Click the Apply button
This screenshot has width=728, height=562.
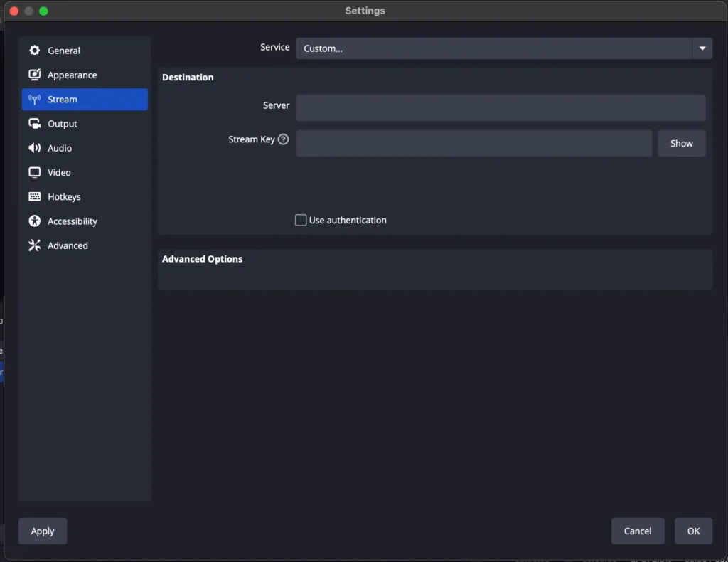(x=43, y=531)
